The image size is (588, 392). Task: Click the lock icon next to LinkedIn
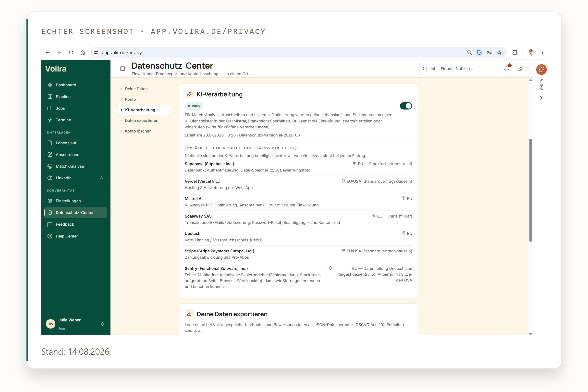coord(101,178)
